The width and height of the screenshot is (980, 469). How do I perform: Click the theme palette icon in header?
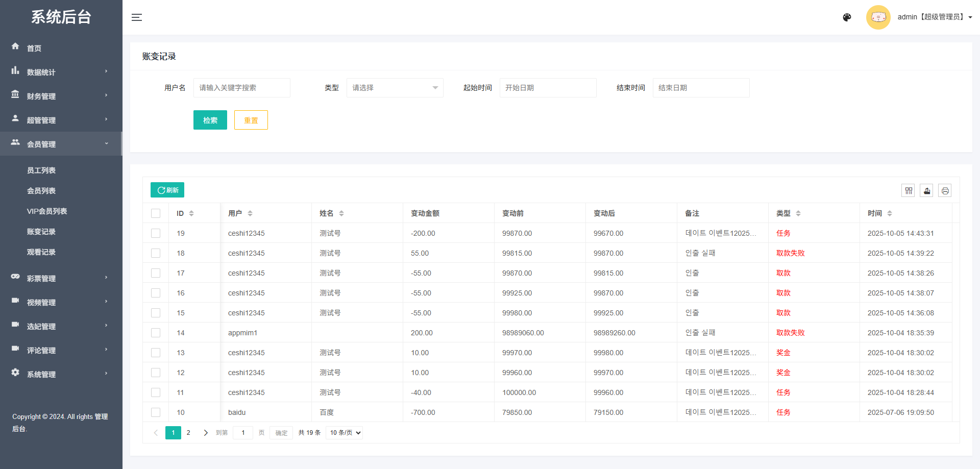click(x=847, y=17)
